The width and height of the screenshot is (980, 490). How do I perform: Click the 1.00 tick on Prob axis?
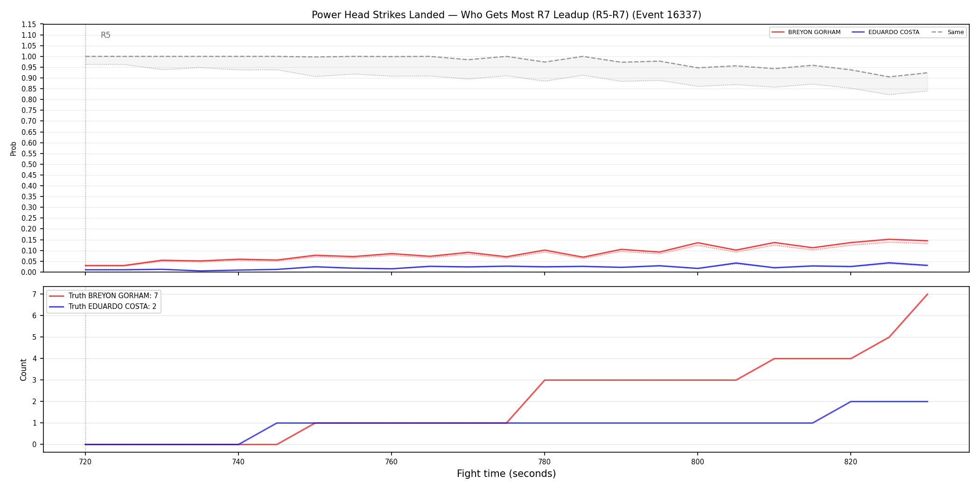(x=29, y=56)
